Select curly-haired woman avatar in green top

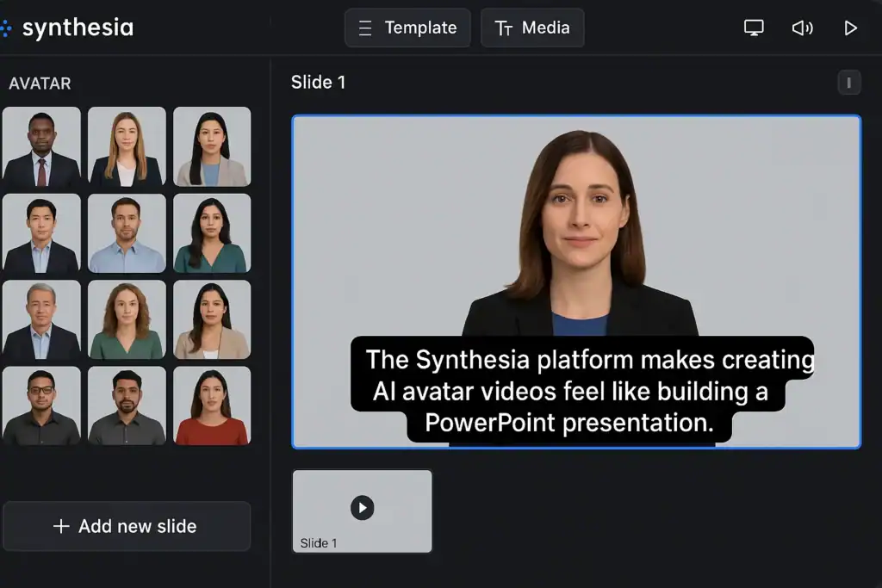pos(127,319)
